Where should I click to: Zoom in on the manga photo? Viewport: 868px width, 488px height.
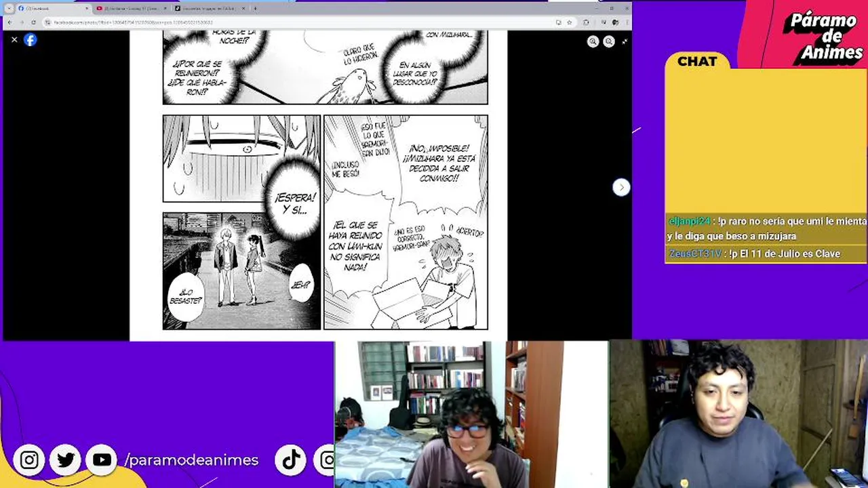(x=593, y=41)
